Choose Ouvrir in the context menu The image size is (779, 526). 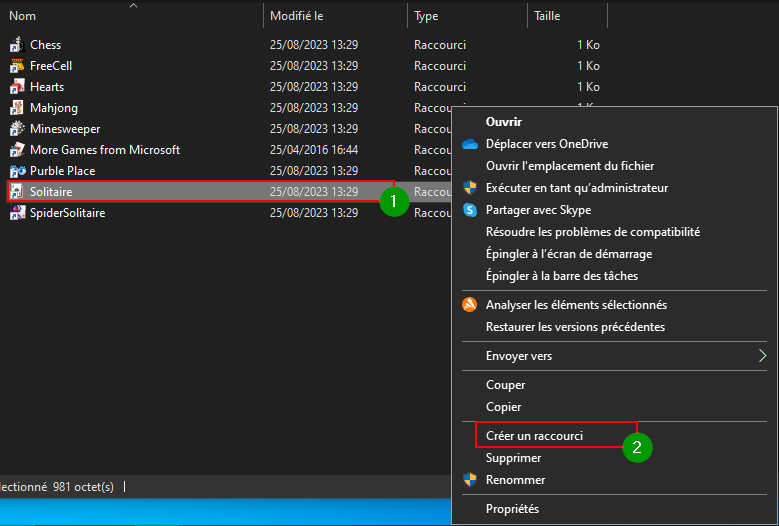(x=504, y=122)
